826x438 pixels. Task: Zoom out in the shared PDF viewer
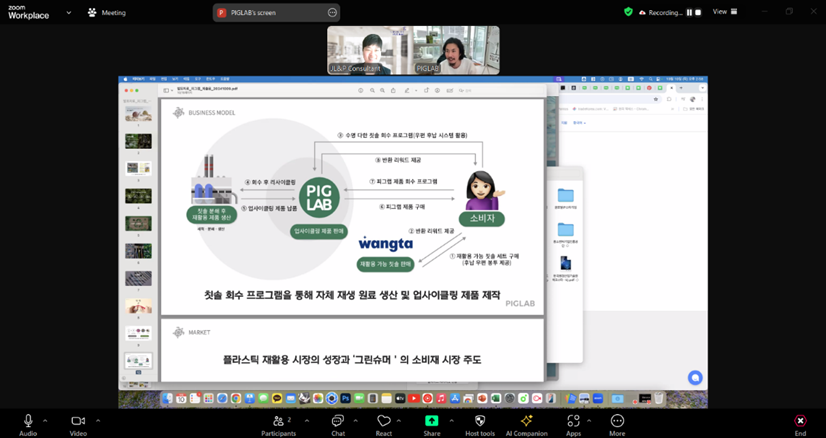click(x=372, y=91)
